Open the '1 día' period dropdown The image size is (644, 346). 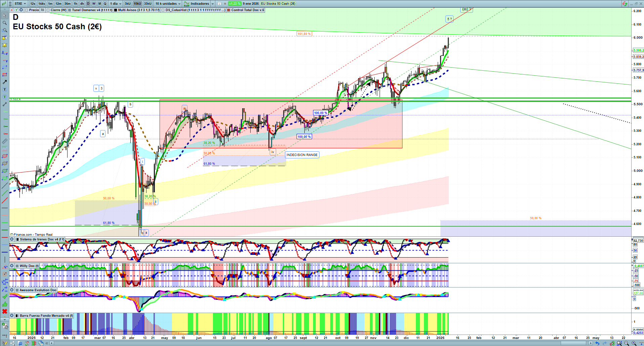[x=116, y=4]
